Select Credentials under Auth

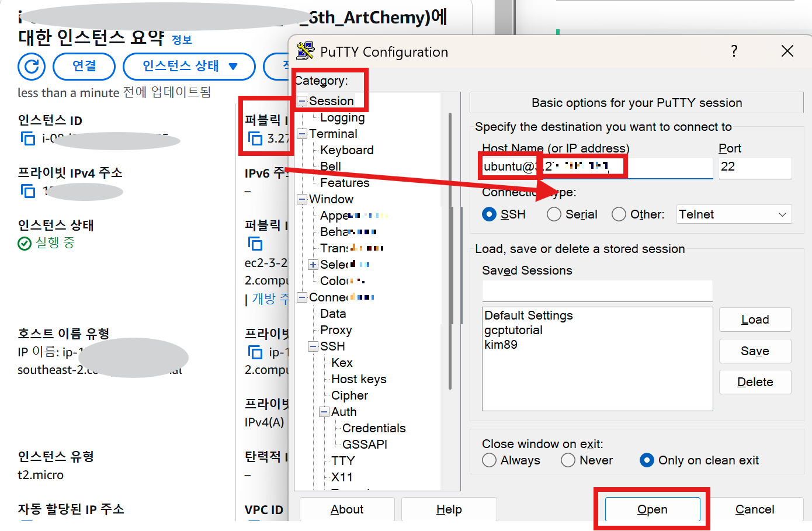[x=374, y=428]
